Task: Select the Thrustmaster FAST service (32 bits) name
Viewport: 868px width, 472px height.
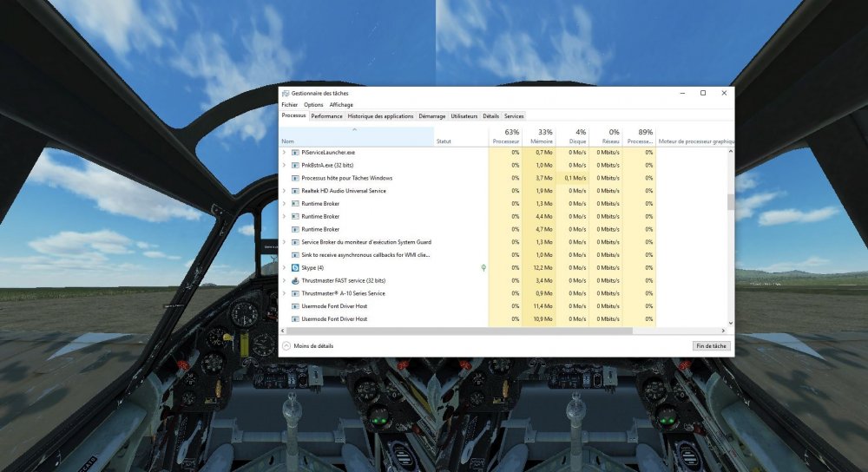Action: (x=343, y=280)
